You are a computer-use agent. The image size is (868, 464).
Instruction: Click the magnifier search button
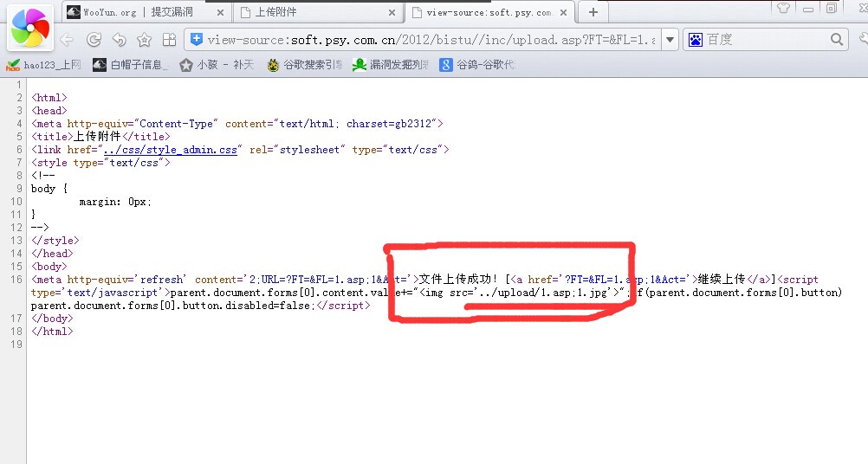click(837, 39)
